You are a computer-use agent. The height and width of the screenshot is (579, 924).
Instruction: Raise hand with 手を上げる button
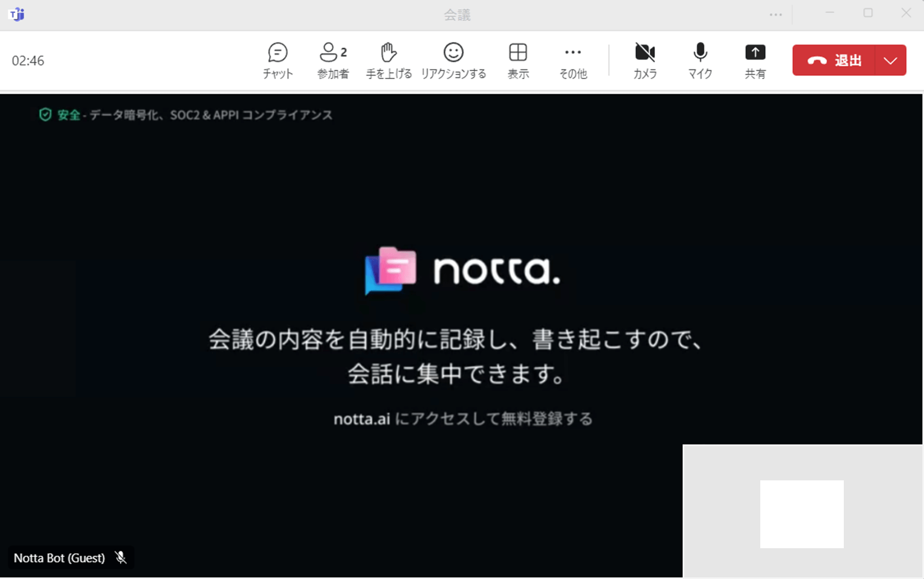point(389,61)
